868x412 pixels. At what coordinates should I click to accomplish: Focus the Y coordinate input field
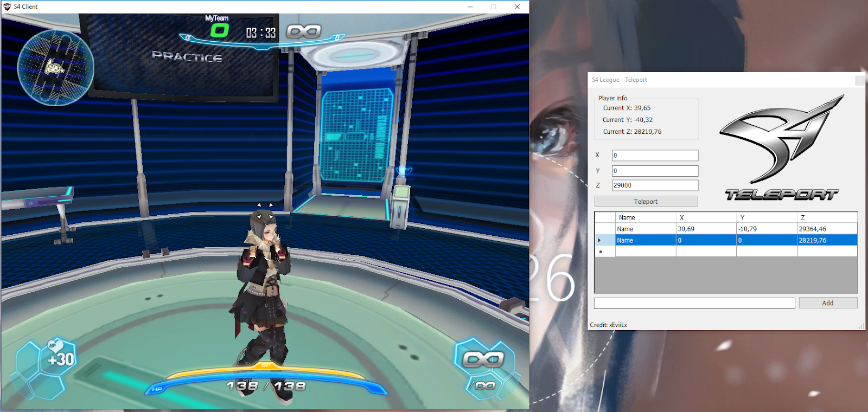[x=655, y=171]
